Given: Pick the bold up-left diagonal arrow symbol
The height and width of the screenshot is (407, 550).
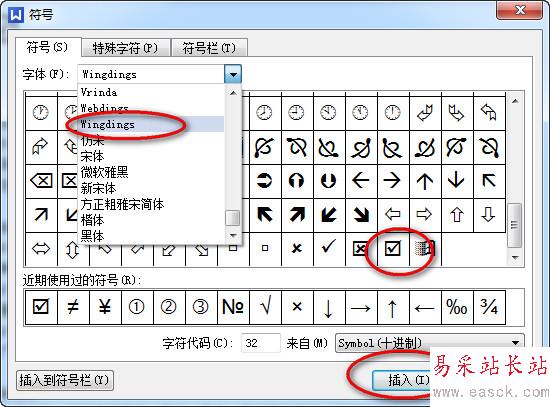Looking at the screenshot, I should [264, 215].
